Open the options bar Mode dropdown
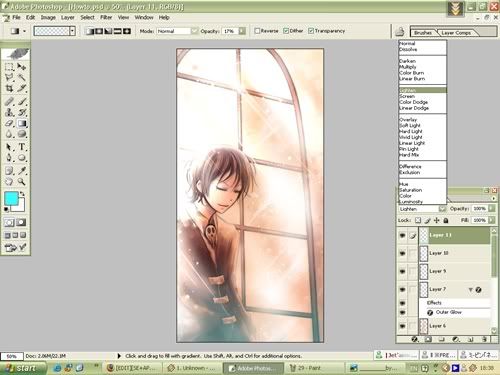500x375 pixels. 194,31
